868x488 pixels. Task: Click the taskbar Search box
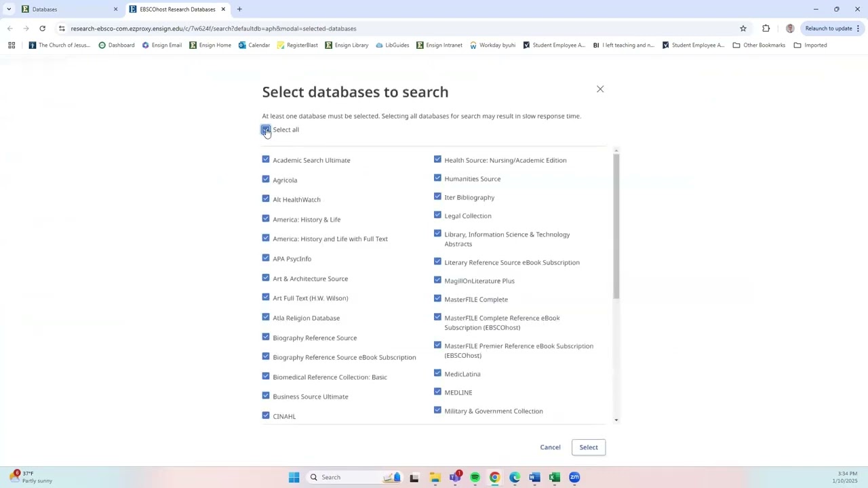(x=355, y=477)
